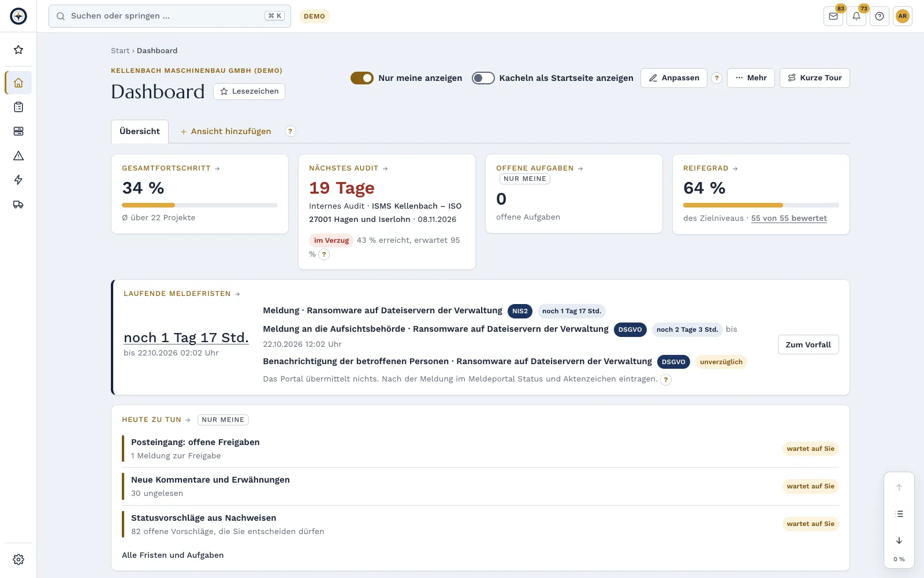Click 'Benachrichtigung der betroffenen Personen' row

[457, 362]
